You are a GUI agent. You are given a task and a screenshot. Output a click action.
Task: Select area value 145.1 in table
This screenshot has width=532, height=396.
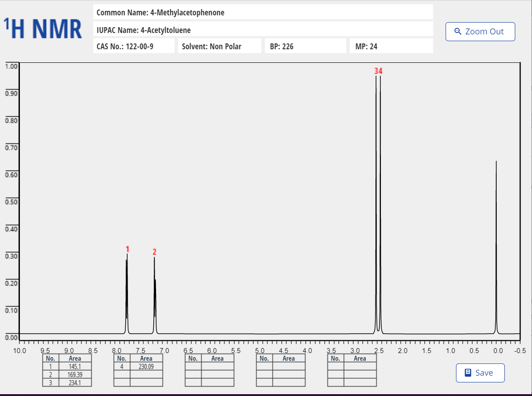click(x=75, y=367)
